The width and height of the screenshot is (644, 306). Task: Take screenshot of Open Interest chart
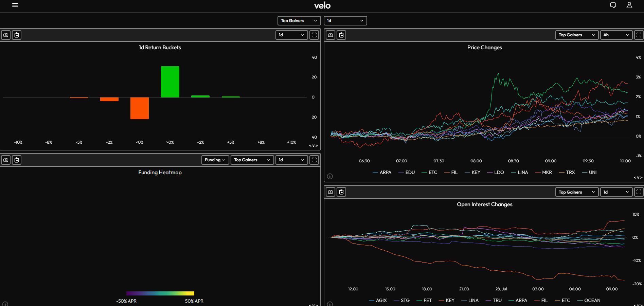click(x=330, y=192)
